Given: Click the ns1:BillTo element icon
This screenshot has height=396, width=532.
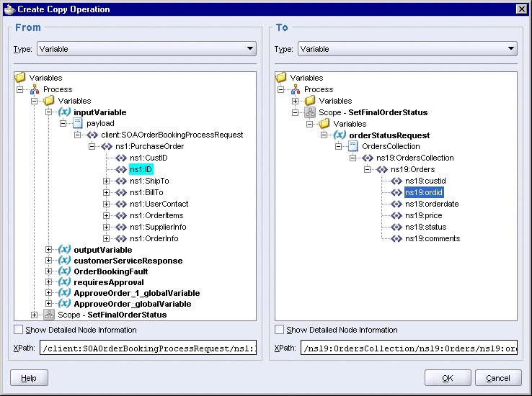Looking at the screenshot, I should [121, 192].
